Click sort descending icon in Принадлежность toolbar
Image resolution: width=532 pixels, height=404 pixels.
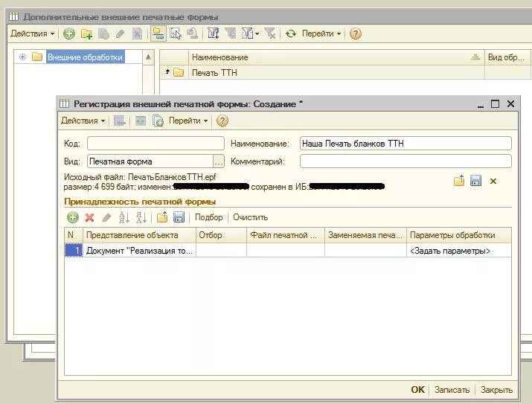tap(141, 217)
